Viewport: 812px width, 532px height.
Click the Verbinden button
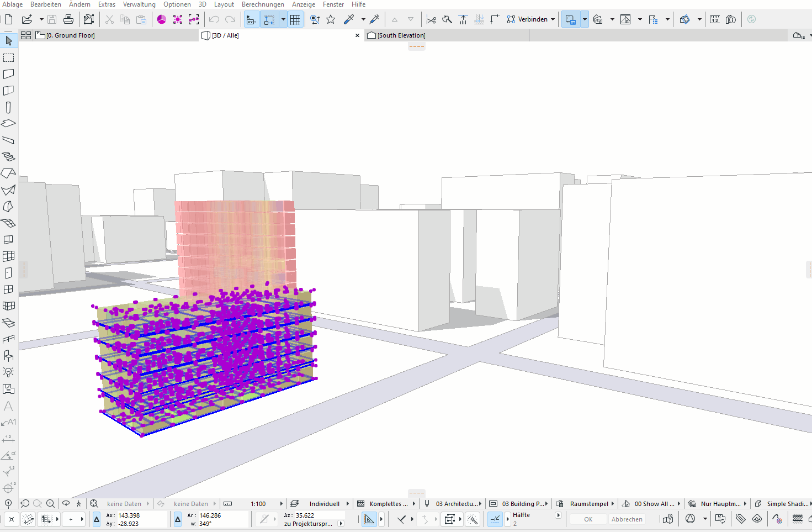(527, 19)
